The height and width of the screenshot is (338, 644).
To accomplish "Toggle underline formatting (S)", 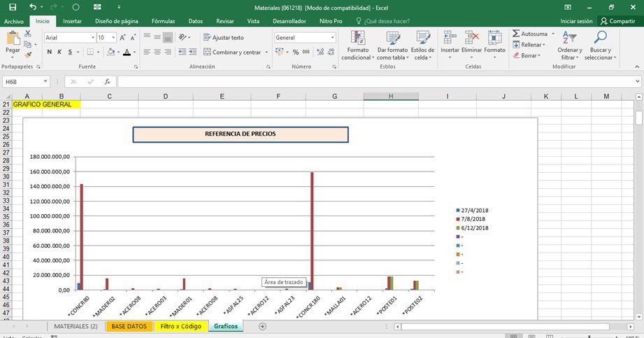I will [x=70, y=52].
